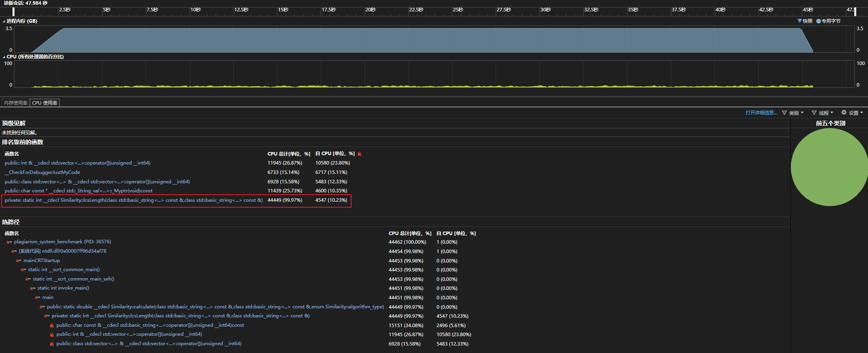Select mainCRTStartup in the hot path
The width and height of the screenshot is (868, 353).
pyautogui.click(x=42, y=261)
